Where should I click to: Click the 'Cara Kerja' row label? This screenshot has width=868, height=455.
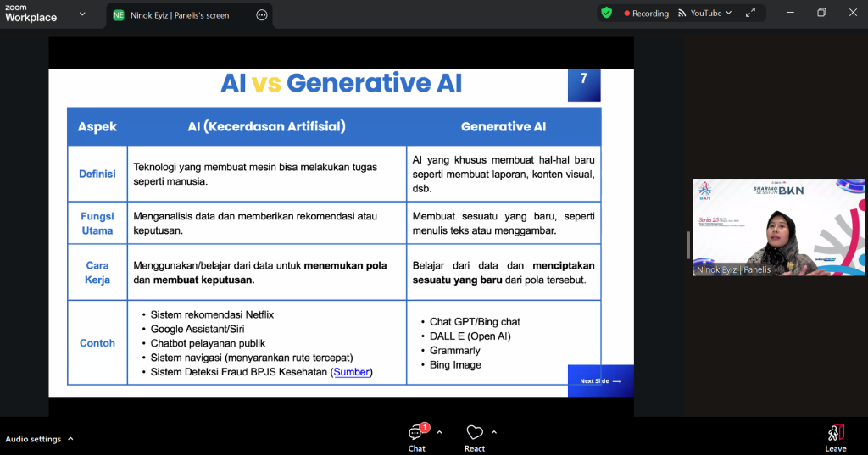click(97, 273)
